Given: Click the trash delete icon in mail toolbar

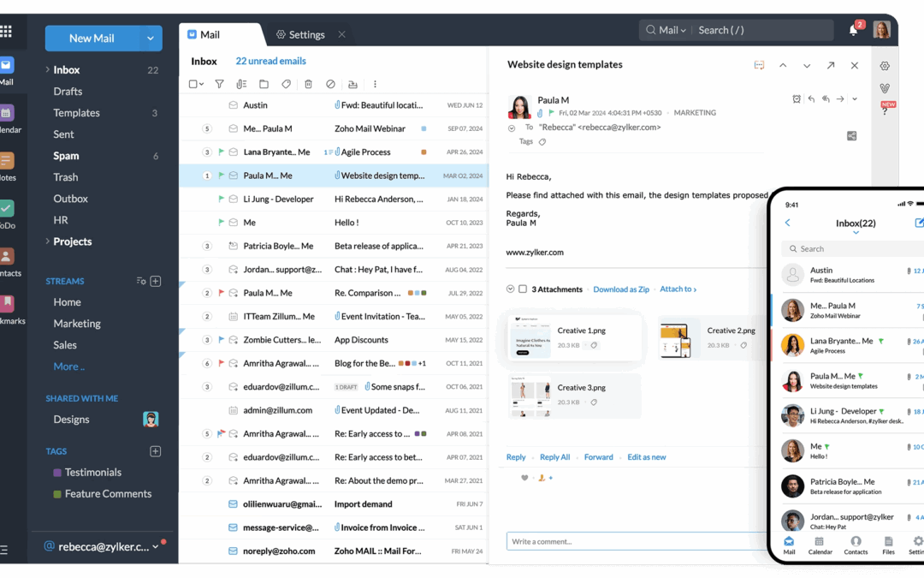Looking at the screenshot, I should click(x=308, y=84).
